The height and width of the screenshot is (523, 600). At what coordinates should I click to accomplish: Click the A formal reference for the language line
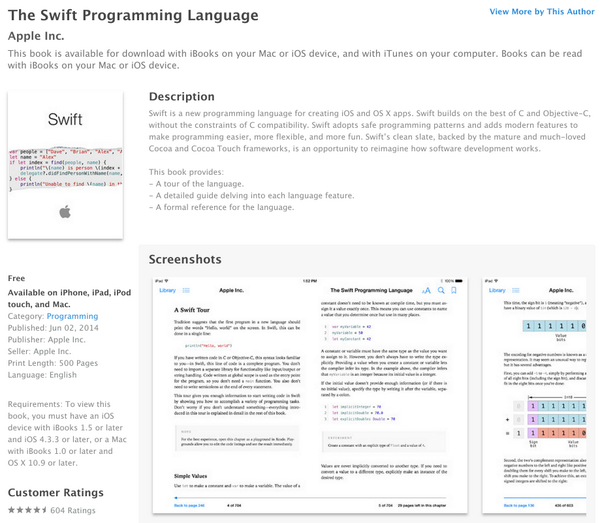[222, 207]
